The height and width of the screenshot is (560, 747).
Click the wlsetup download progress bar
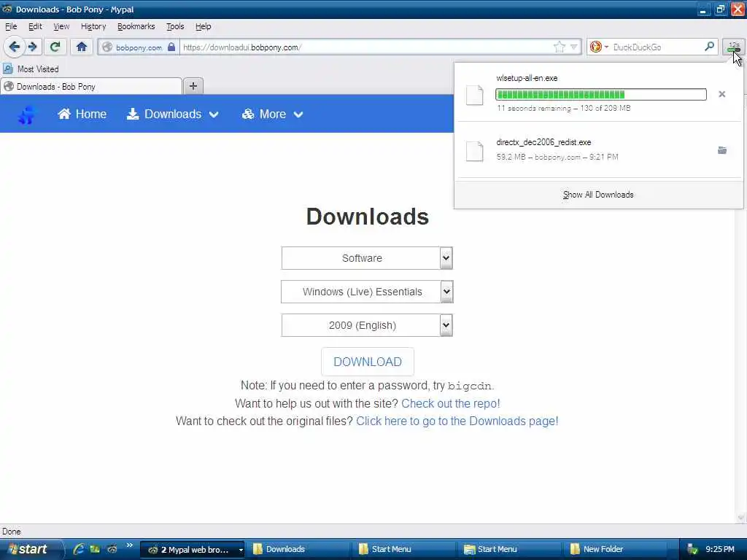601,94
